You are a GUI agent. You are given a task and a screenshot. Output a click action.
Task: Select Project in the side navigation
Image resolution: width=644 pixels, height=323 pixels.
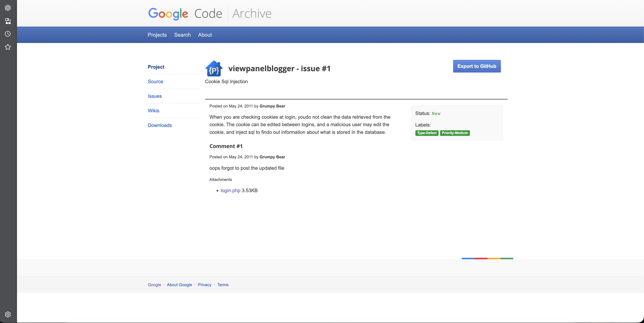[x=156, y=67]
